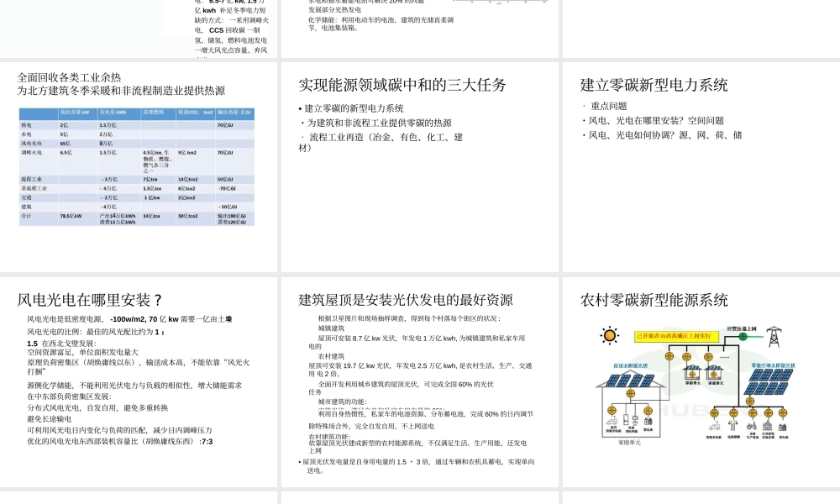Select the CCS 回收碳 line in the top left slide
The width and height of the screenshot is (840, 504).
[231, 30]
